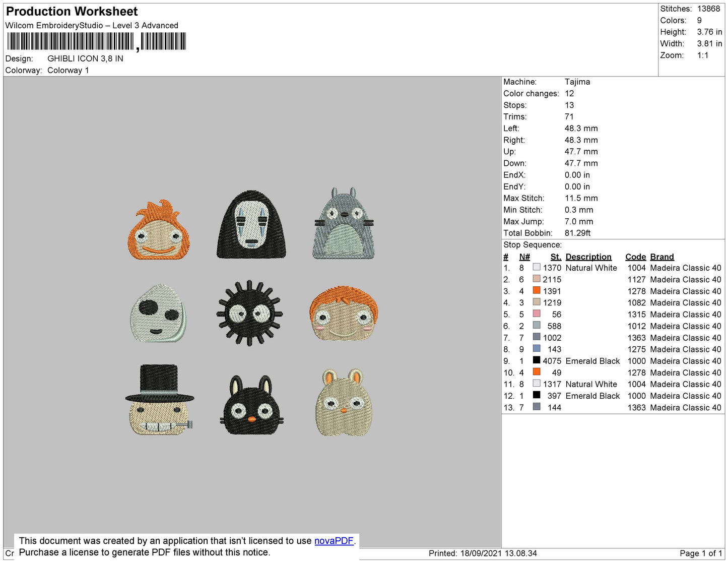
Task: Click the Code column header
Action: 636,257
